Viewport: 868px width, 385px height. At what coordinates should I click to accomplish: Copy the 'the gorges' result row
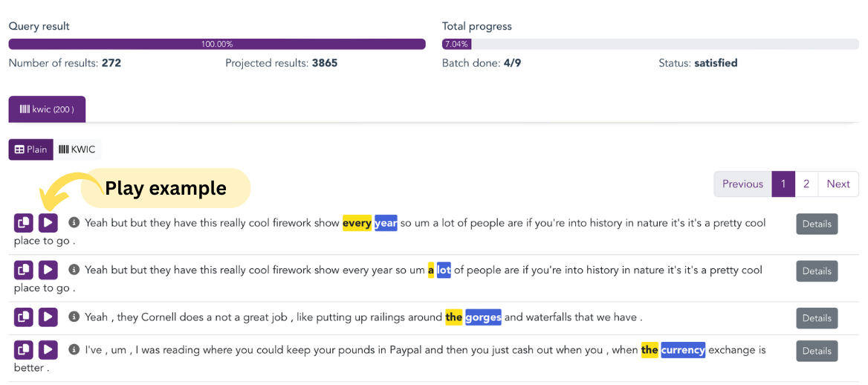(x=23, y=317)
